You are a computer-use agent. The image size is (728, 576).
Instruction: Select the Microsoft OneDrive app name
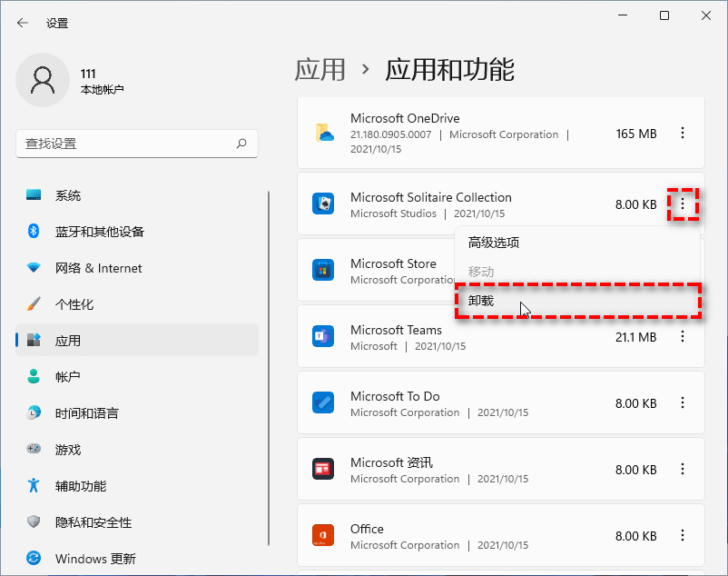pyautogui.click(x=405, y=118)
